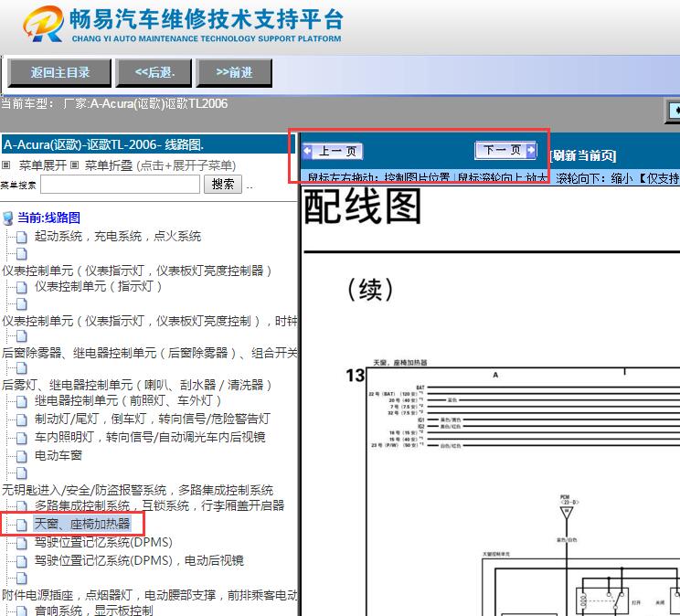This screenshot has width=680, height=616.
Task: Click the 当前车型 Acura TL2006 text
Action: tap(114, 103)
